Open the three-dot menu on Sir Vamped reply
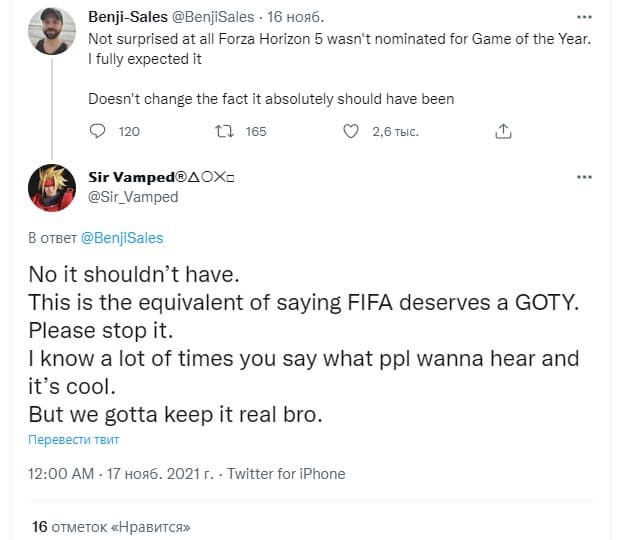636x540 pixels. point(585,178)
